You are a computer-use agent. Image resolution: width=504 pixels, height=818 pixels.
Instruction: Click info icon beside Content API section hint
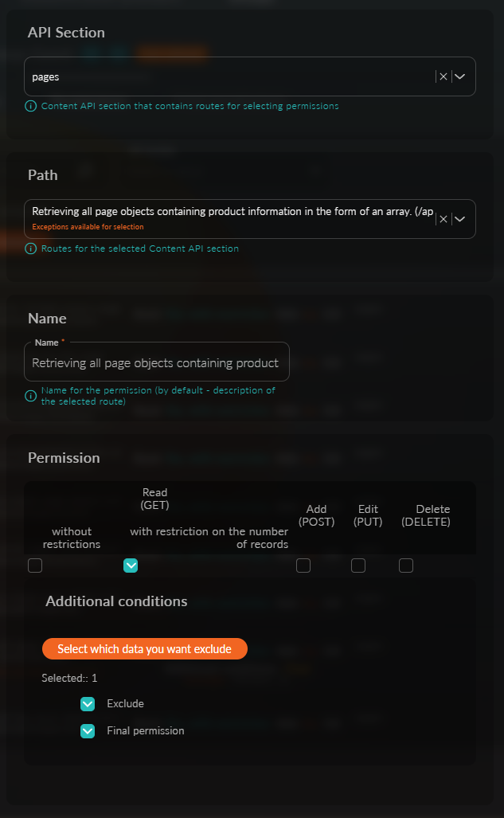(x=31, y=107)
